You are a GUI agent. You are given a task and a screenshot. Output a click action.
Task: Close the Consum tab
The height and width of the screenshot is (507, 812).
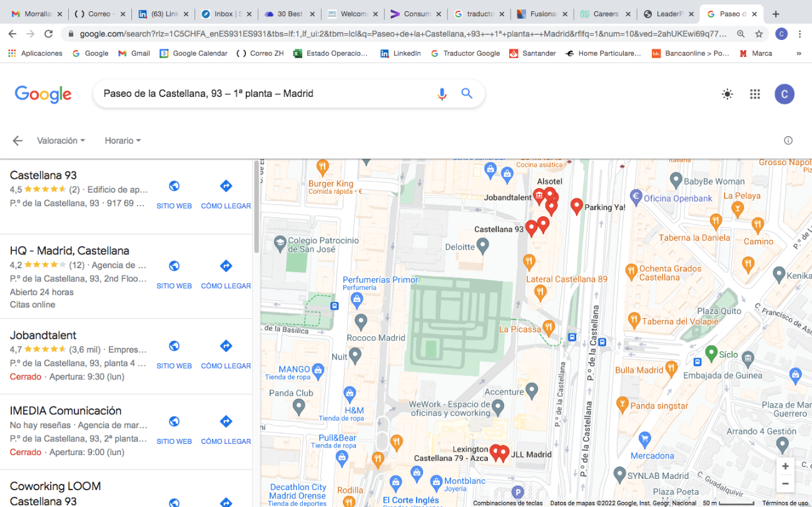tap(439, 14)
